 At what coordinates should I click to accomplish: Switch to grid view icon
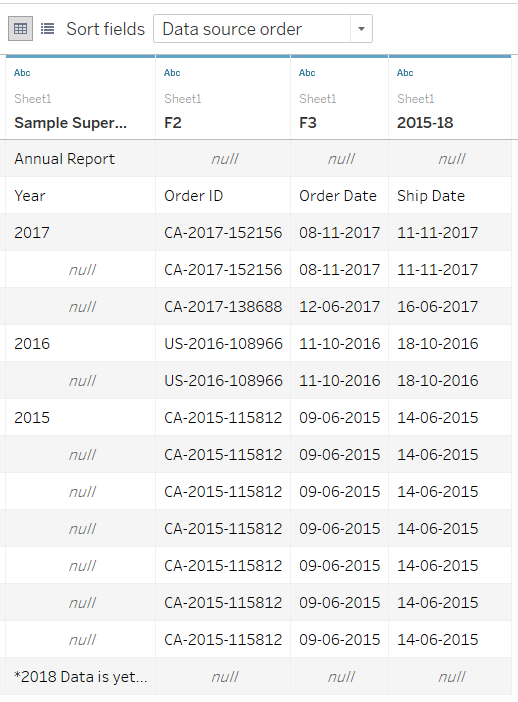(20, 29)
